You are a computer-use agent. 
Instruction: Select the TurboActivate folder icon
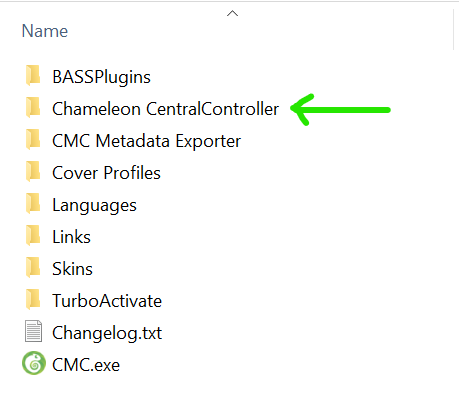[33, 300]
